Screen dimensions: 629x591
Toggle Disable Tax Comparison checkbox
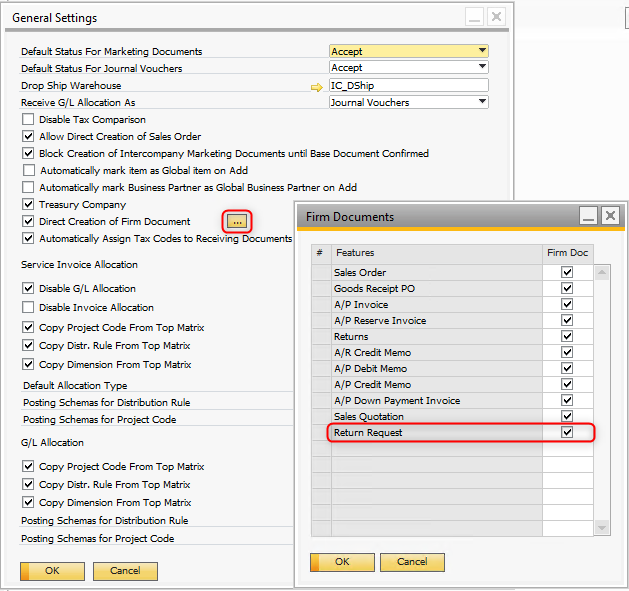[28, 120]
